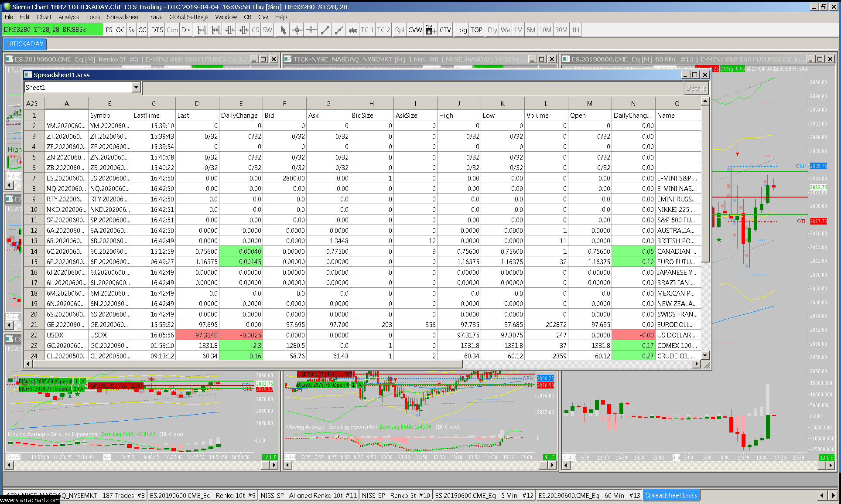Click the Details button in spreadsheet
Viewport: 841px width, 504px height.
tap(696, 89)
